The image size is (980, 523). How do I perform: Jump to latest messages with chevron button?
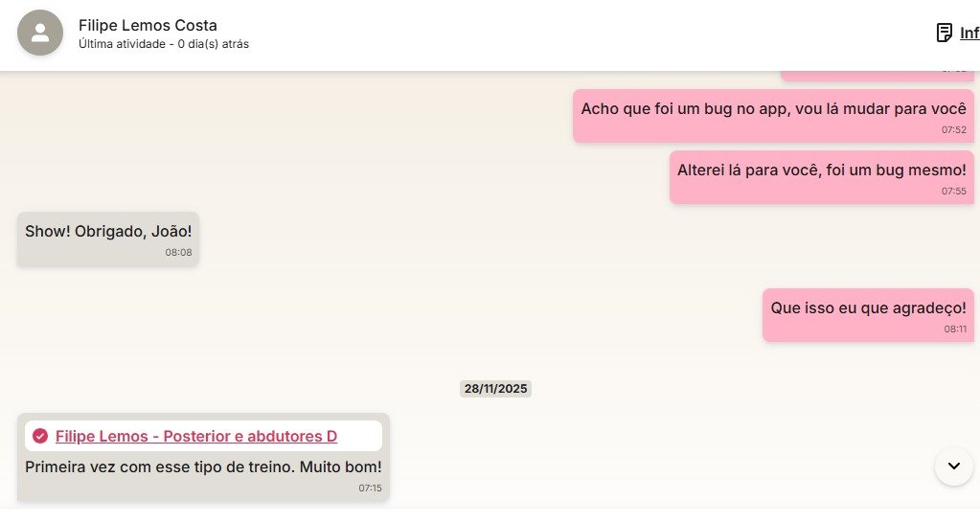tap(954, 466)
